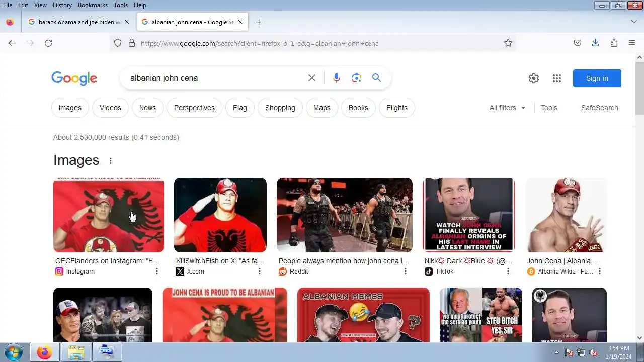644x362 pixels.
Task: Open Firefox tracking protection shield
Action: [118, 43]
